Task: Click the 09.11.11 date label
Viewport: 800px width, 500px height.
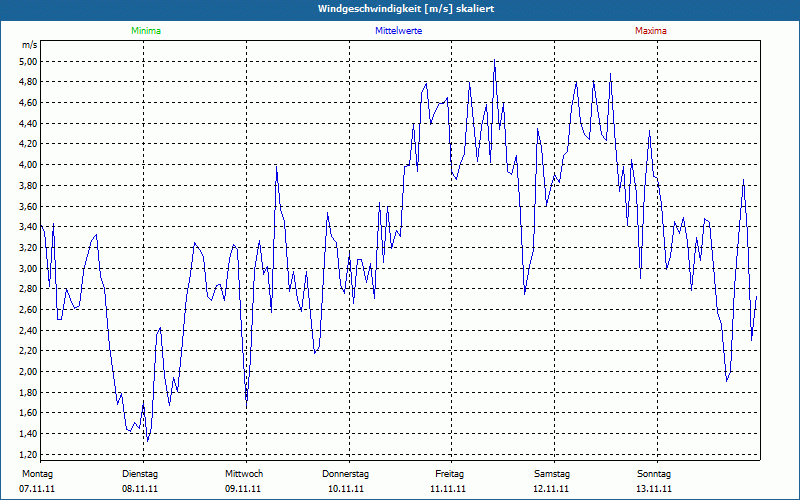Action: tap(243, 489)
